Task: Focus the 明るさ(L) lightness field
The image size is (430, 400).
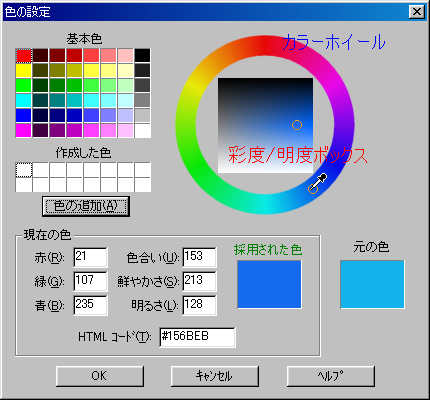Action: (199, 305)
